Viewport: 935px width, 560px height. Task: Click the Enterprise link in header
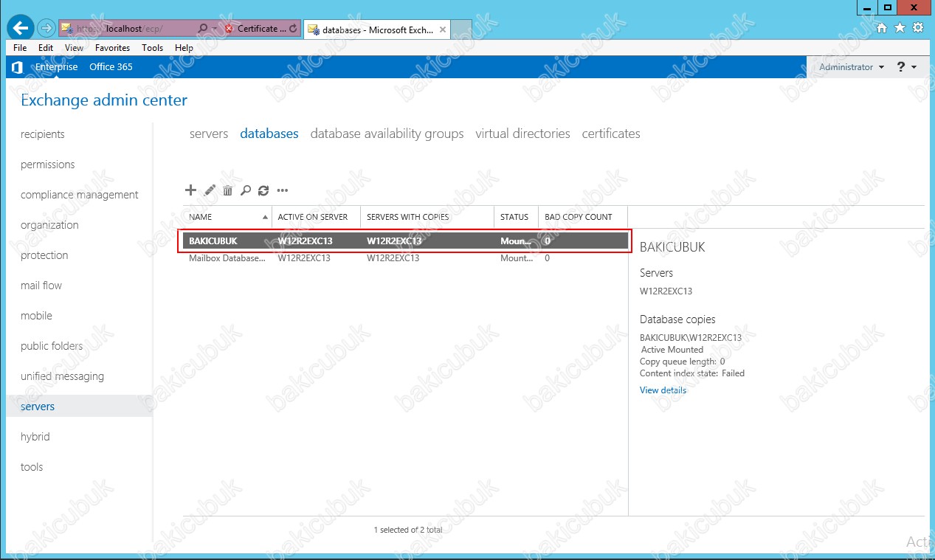coord(56,67)
